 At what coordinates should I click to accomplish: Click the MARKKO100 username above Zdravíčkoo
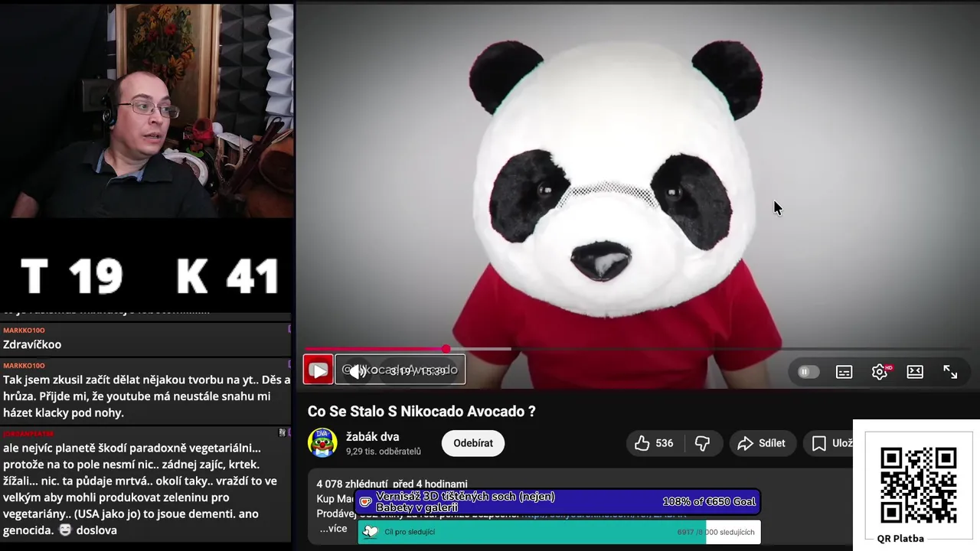click(24, 330)
